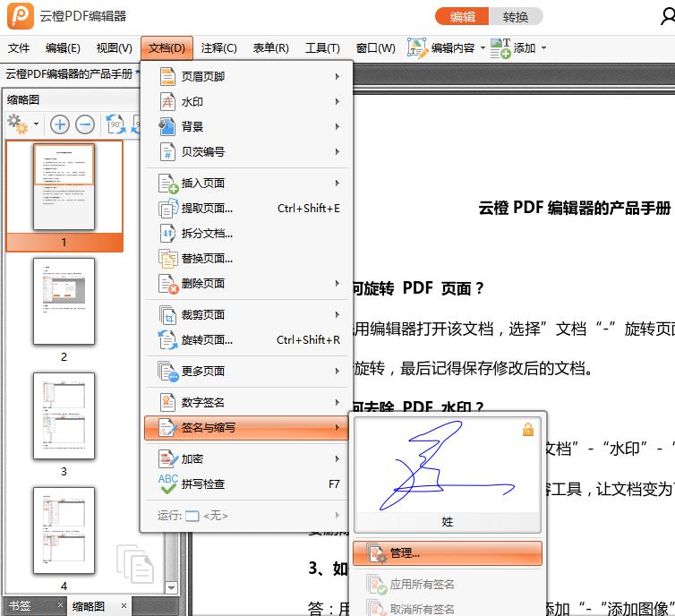
Task: Click the 删除页面 menu icon
Action: coord(168,284)
